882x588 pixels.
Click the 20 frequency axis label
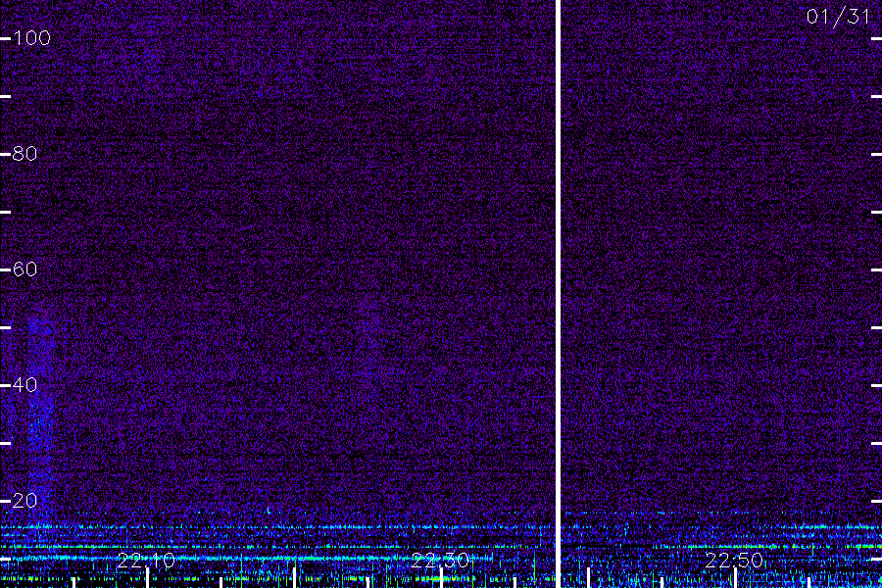point(24,501)
